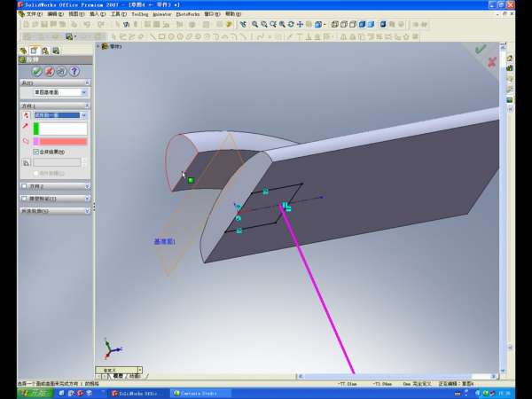This screenshot has height=399, width=532.
Task: Switch to shaded display style
Action: [x=371, y=25]
